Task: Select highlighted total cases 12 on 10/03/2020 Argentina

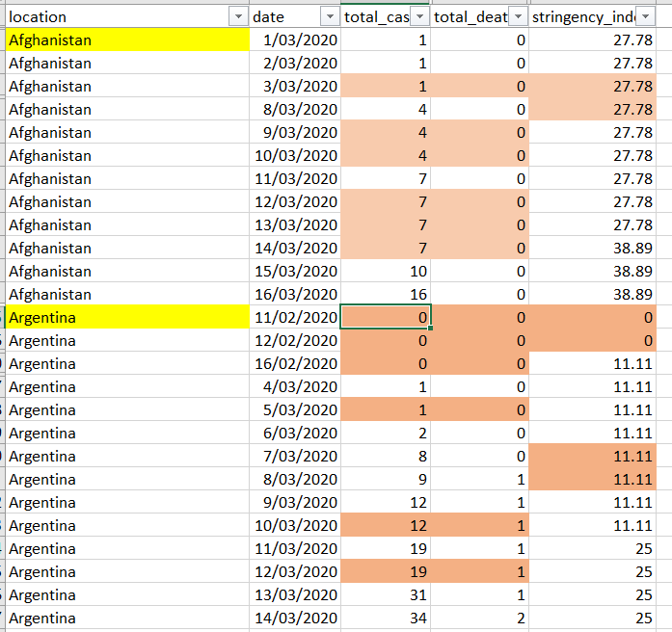Action: pos(386,525)
